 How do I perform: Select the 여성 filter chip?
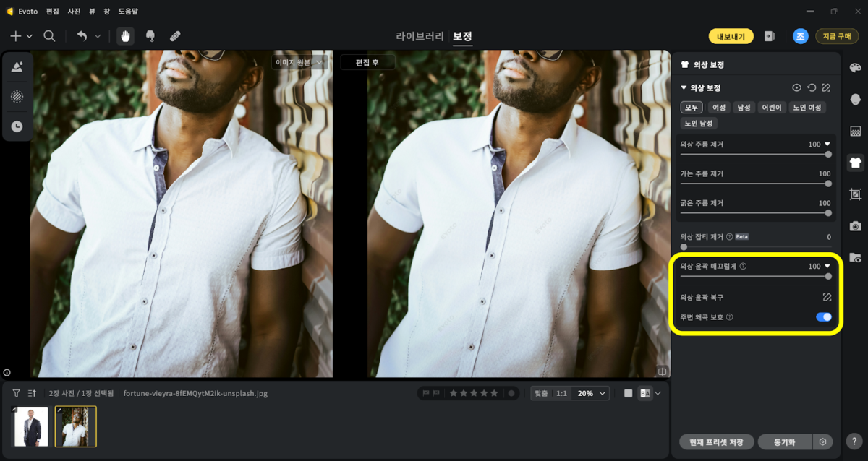coord(719,108)
